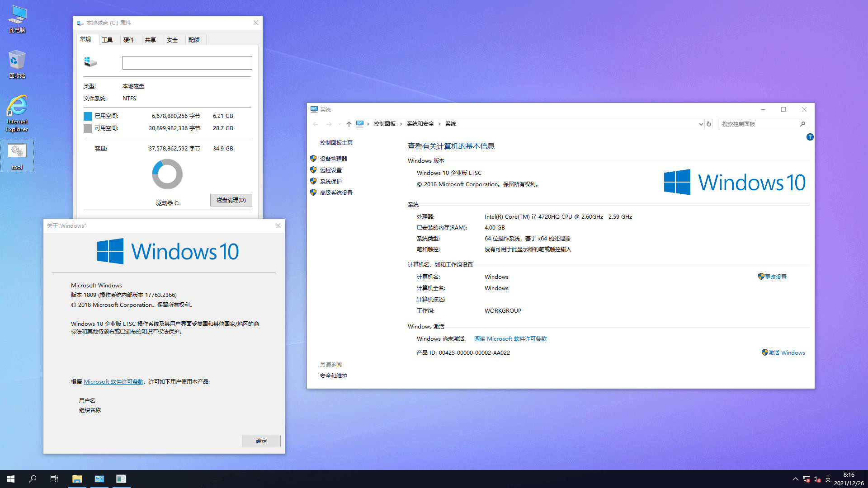Expand the address bar history dropdown
868x488 pixels.
(701, 124)
